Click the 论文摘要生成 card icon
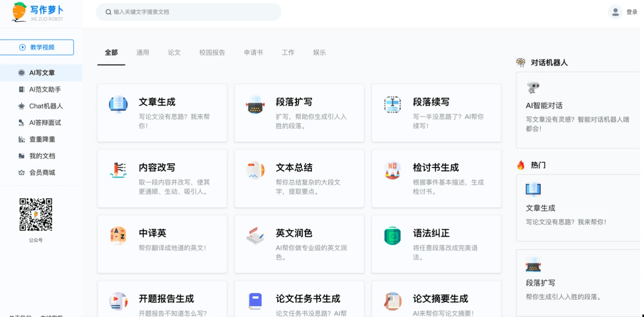 click(393, 301)
